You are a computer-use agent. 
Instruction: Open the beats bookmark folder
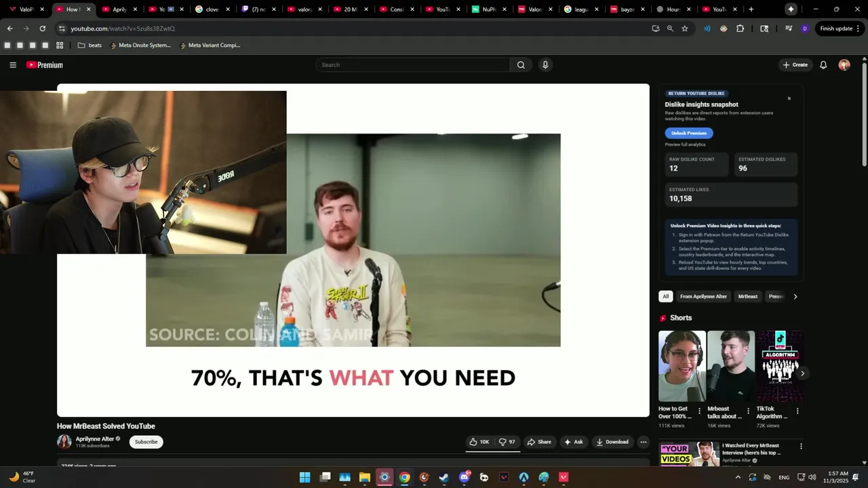point(90,45)
